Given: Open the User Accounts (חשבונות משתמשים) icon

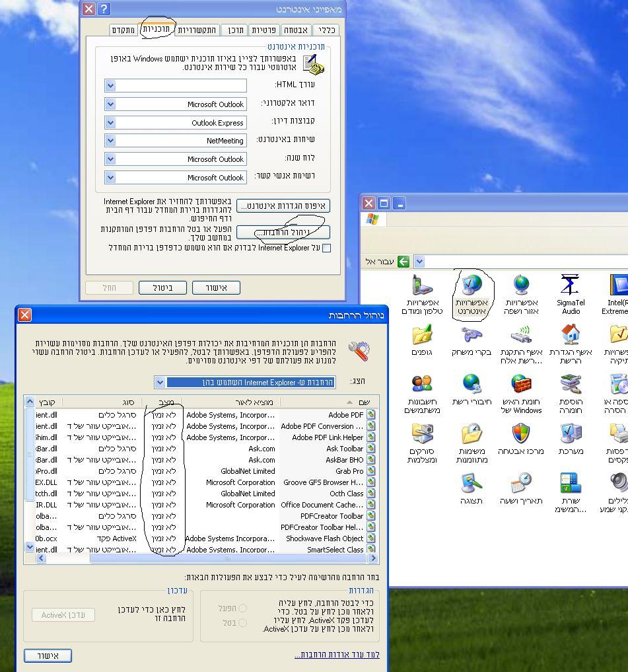Looking at the screenshot, I should (422, 385).
